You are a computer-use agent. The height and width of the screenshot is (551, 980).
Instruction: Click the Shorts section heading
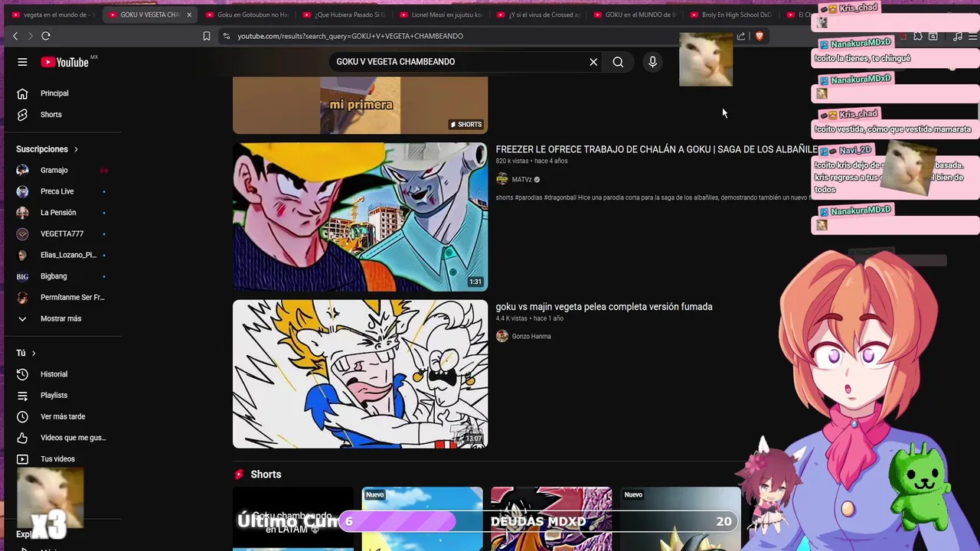pos(266,474)
